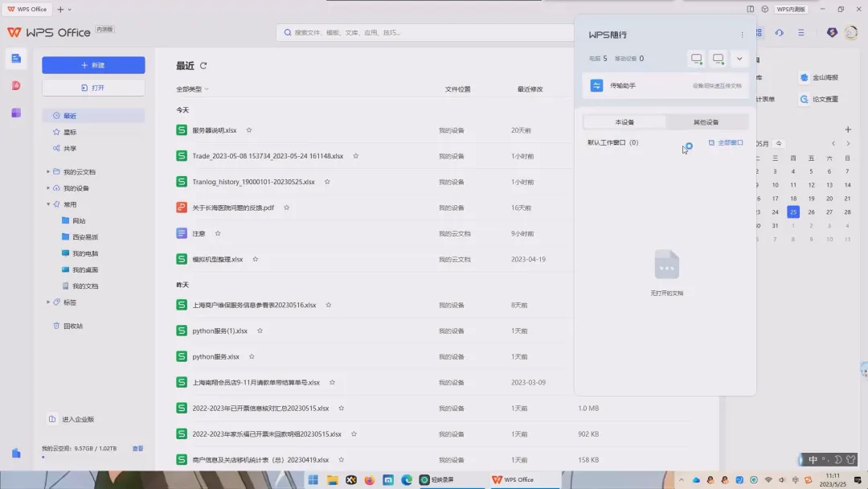Open the WPS随行 more options menu
This screenshot has width=868, height=489.
tap(742, 35)
